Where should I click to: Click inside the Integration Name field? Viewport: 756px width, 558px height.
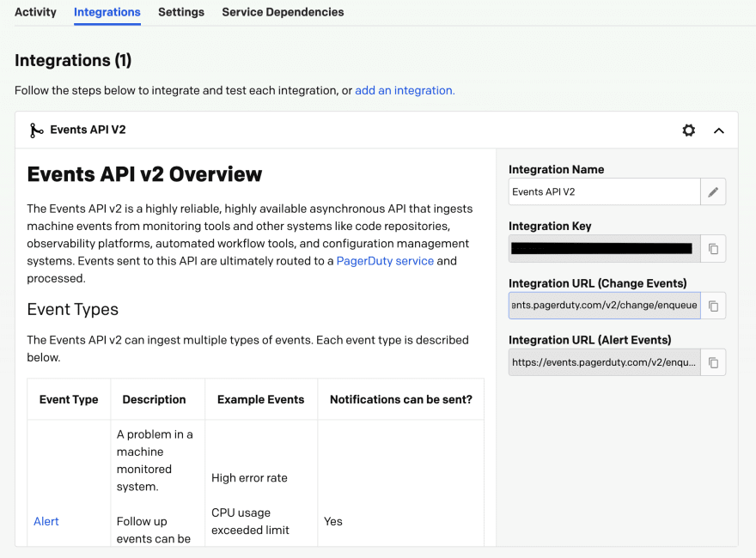tap(601, 191)
